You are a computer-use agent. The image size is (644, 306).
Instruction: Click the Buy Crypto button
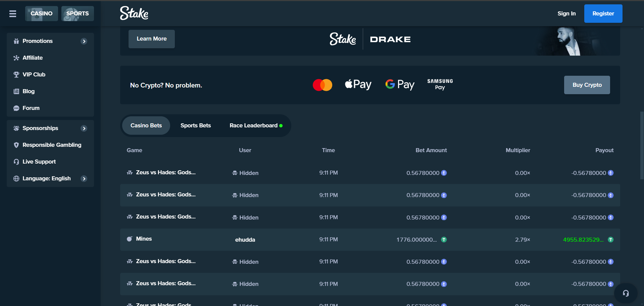tap(587, 85)
